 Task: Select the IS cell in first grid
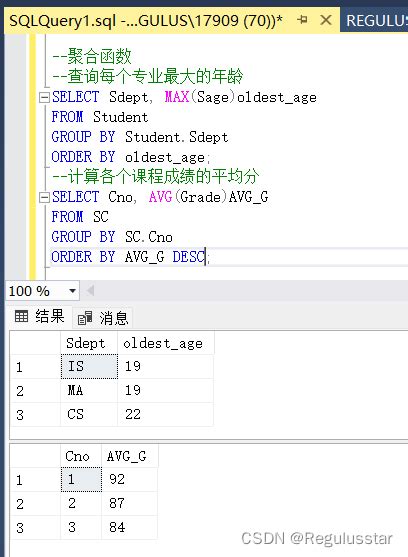click(x=89, y=366)
